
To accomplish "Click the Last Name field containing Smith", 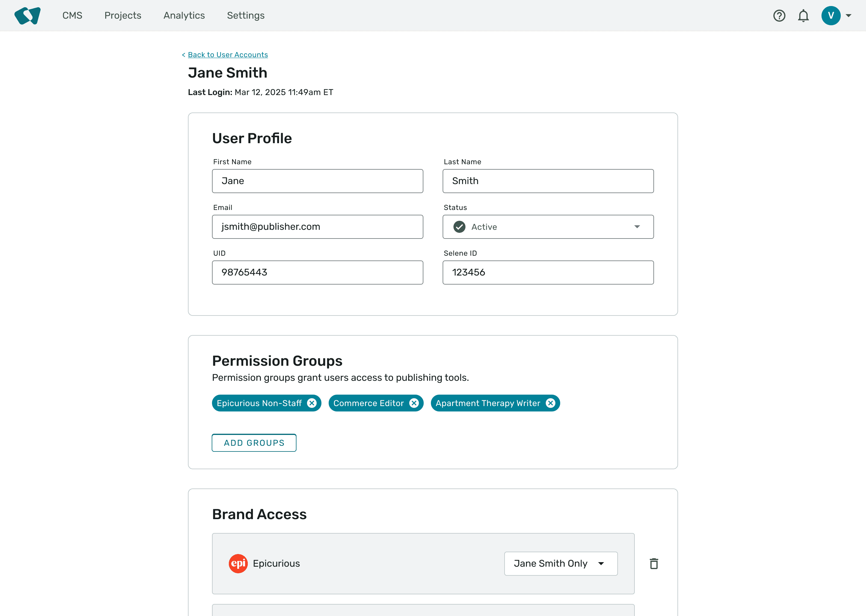I will click(548, 181).
